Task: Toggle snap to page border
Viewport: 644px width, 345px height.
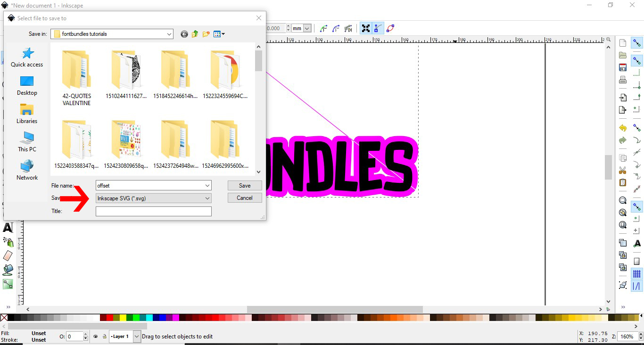Action: pyautogui.click(x=637, y=261)
